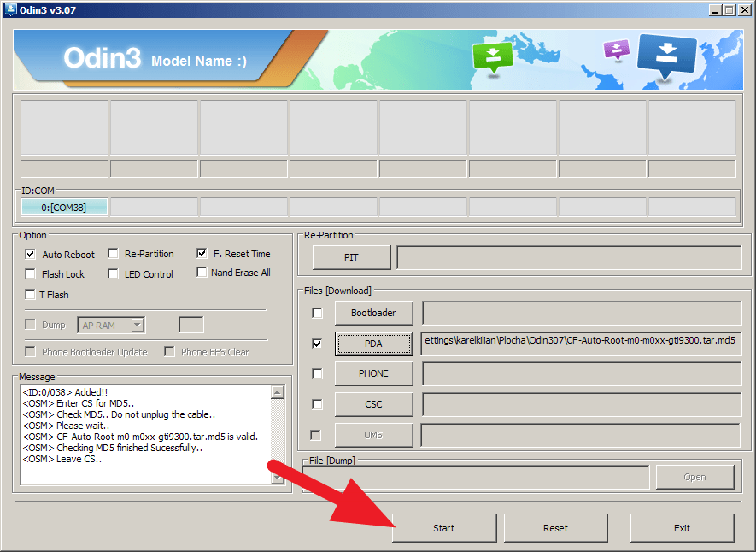Check the T Flash option

[31, 294]
